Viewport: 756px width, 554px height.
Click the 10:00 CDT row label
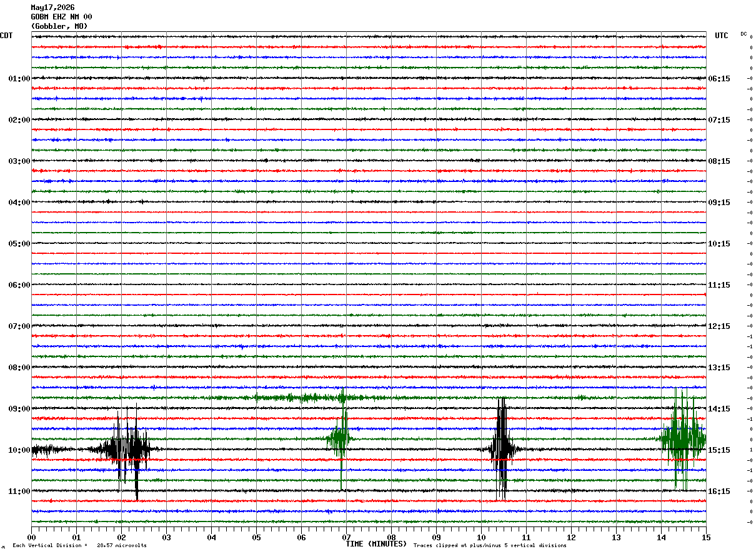(19, 450)
